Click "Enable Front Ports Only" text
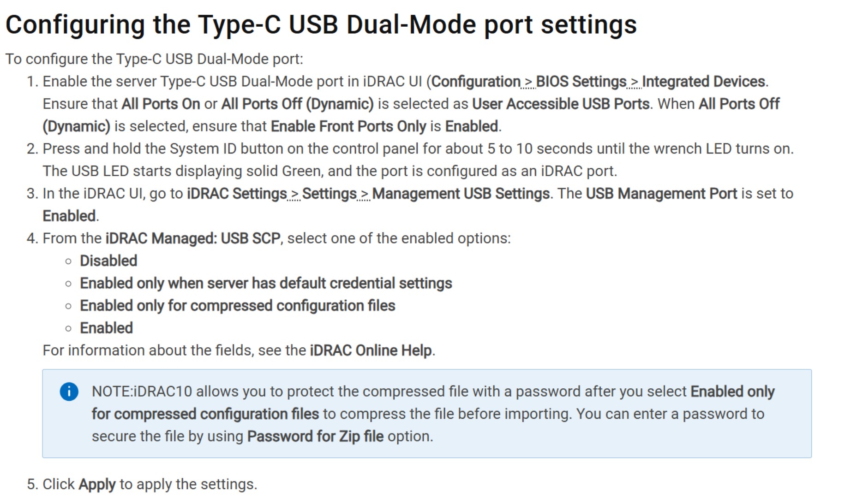 348,126
